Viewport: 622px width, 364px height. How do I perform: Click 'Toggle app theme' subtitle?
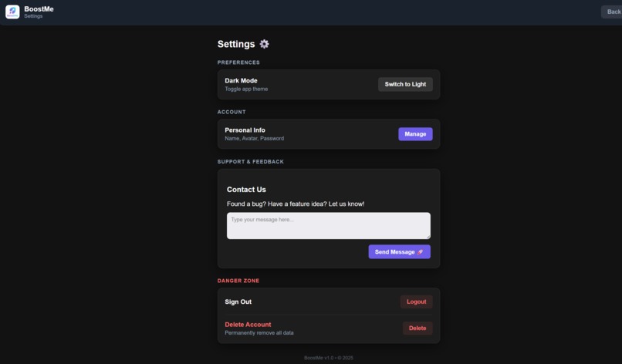click(x=246, y=89)
